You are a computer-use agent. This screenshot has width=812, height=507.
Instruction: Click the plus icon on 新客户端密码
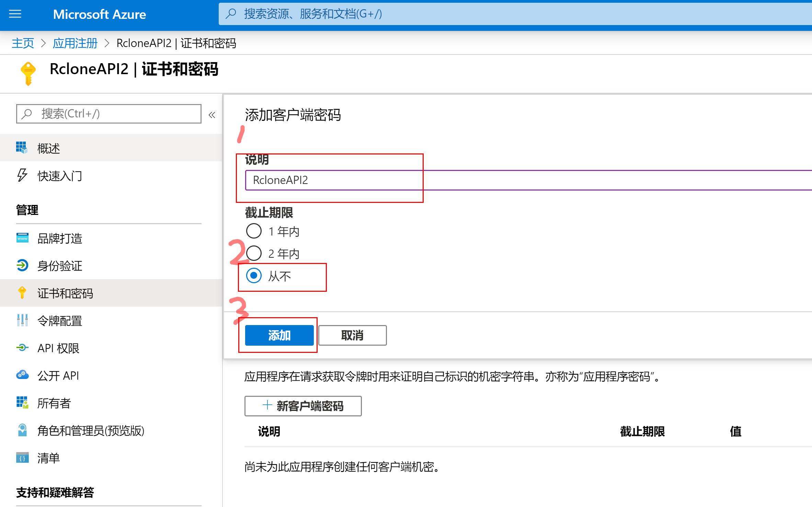pos(267,405)
